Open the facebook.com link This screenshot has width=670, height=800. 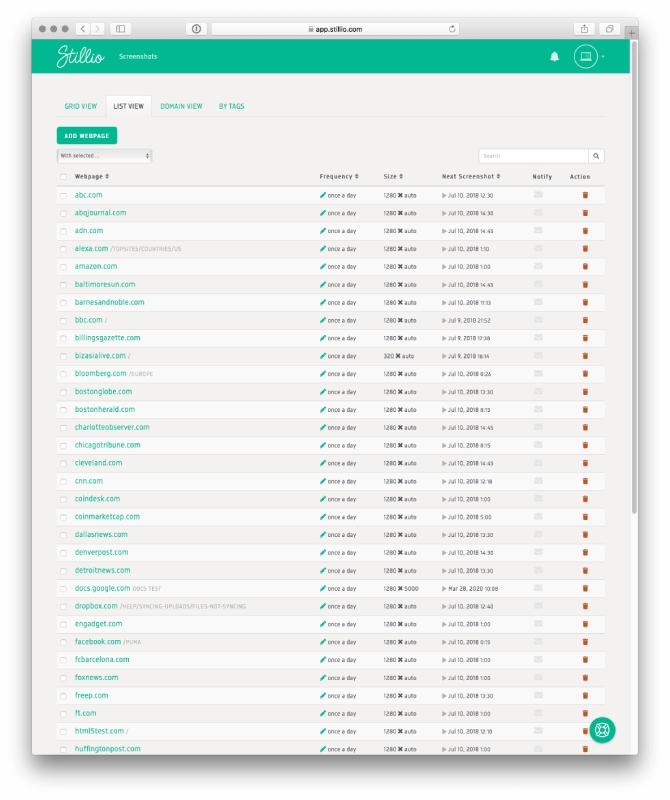pos(98,641)
